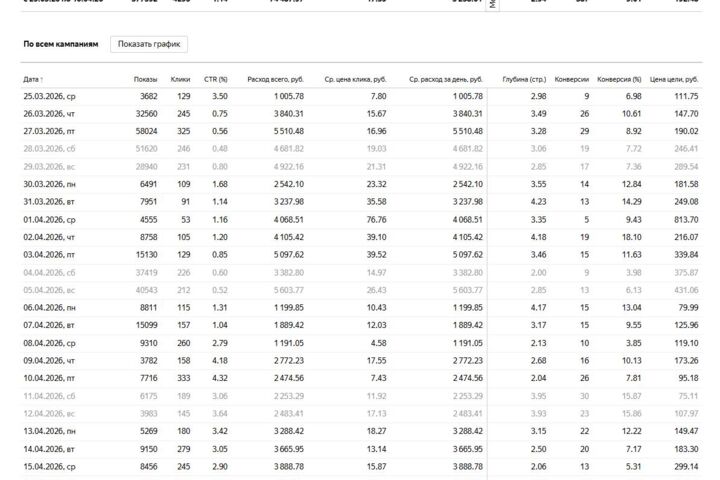
Task: Click CTR value "2.79" for 08.04.2026
Action: click(x=220, y=343)
